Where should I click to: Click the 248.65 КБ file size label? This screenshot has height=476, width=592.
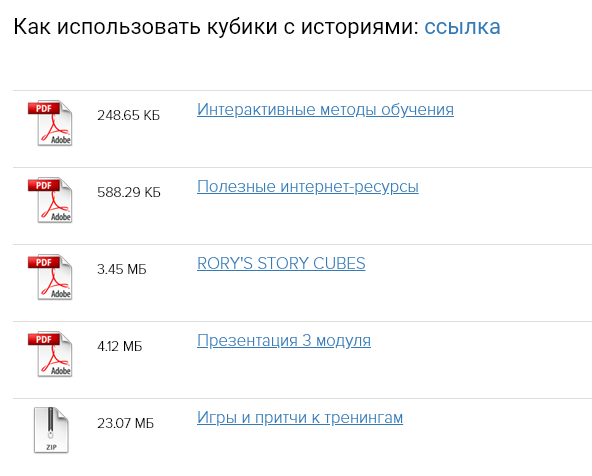pyautogui.click(x=128, y=115)
